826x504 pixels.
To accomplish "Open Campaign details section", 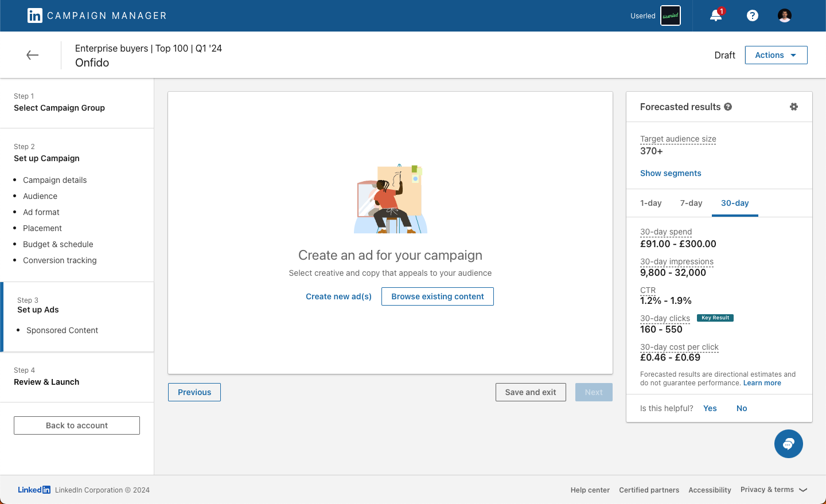I will (x=55, y=180).
